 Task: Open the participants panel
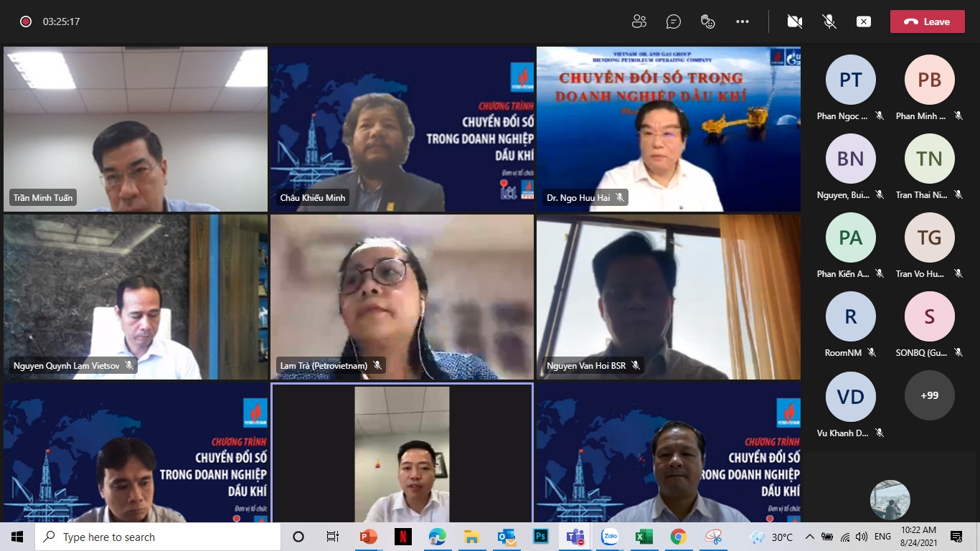(x=639, y=22)
